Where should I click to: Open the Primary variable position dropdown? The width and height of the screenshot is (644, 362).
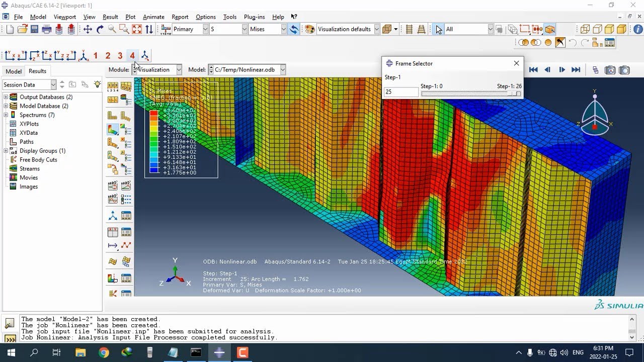coord(205,29)
